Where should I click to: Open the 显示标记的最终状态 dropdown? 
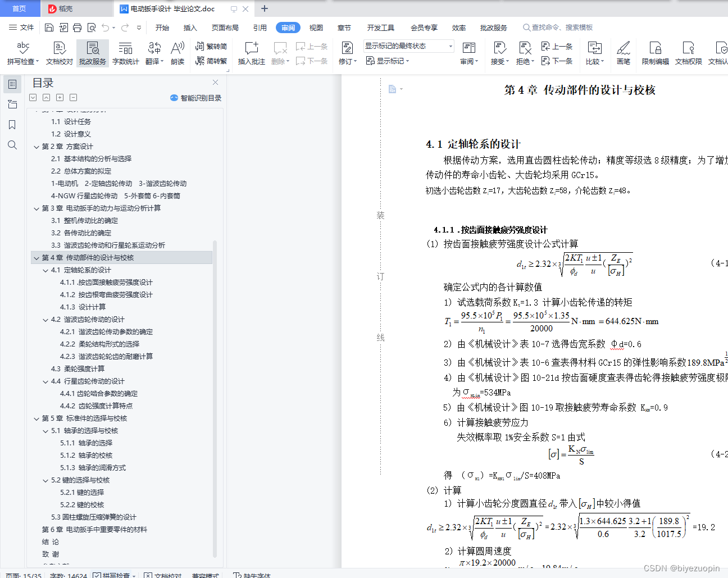click(449, 45)
